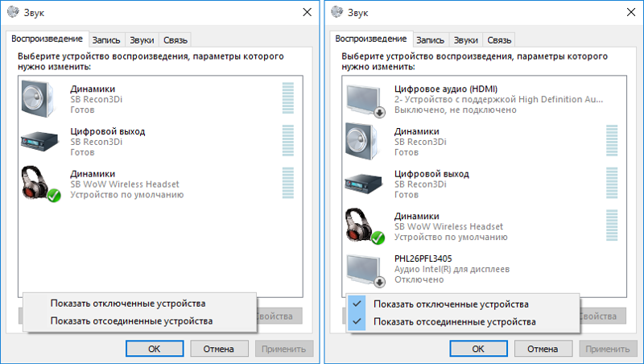Select wireless headset icon in left window
644x364 pixels.
(x=40, y=184)
